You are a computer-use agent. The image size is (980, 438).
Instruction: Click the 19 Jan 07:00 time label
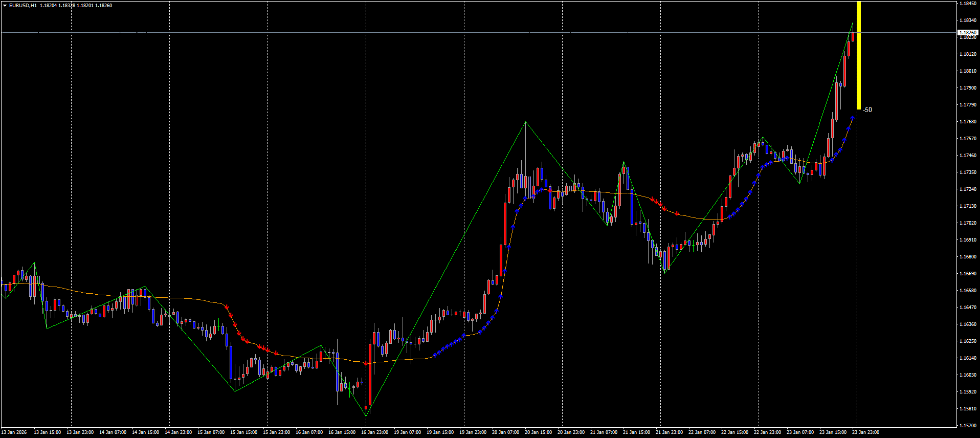407,432
